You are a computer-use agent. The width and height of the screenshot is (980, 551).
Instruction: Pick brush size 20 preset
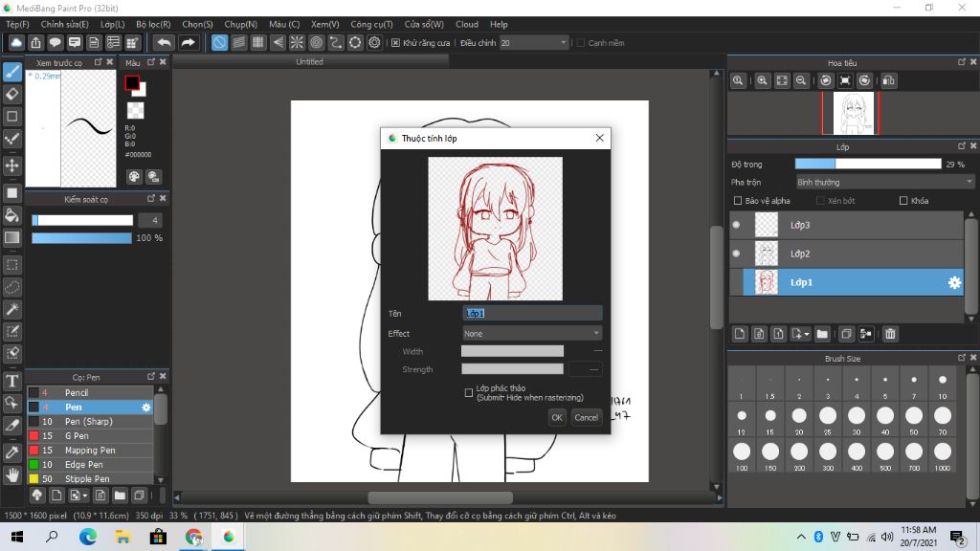pos(799,419)
